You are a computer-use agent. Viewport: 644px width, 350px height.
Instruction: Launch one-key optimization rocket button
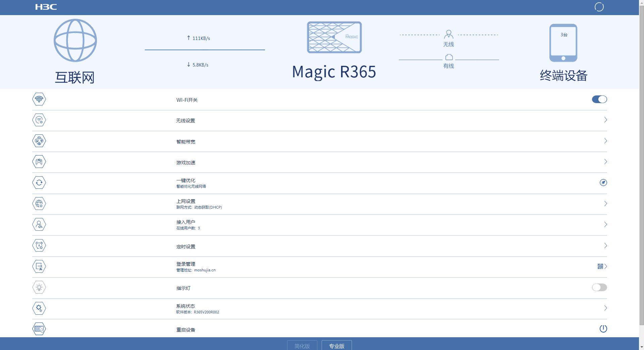click(603, 182)
